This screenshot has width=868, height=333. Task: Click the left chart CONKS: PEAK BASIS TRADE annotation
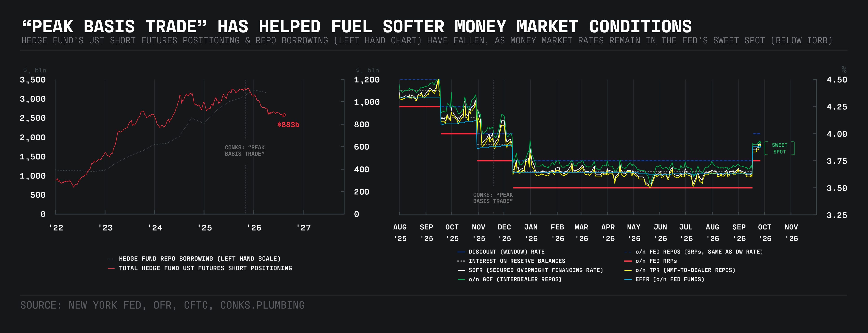(x=245, y=151)
